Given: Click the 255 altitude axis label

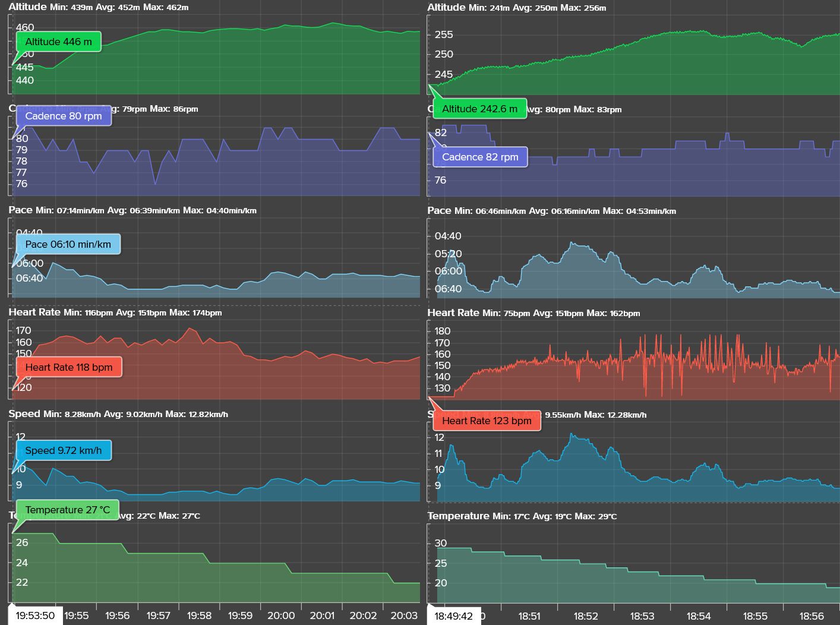Looking at the screenshot, I should pos(444,34).
